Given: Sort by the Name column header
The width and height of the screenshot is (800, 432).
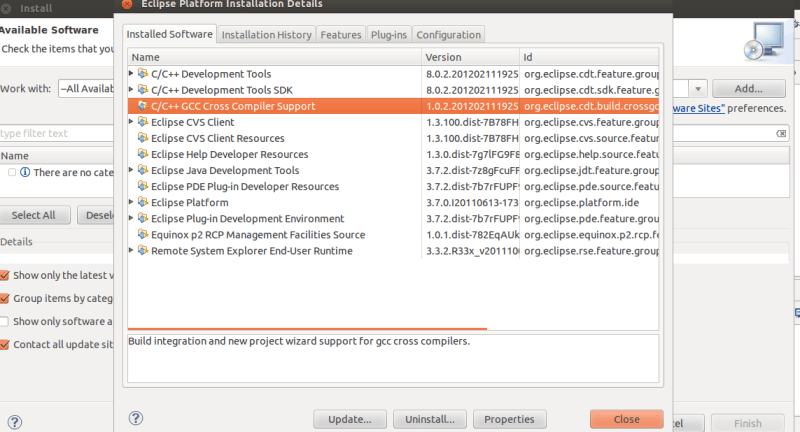Looking at the screenshot, I should (x=274, y=57).
